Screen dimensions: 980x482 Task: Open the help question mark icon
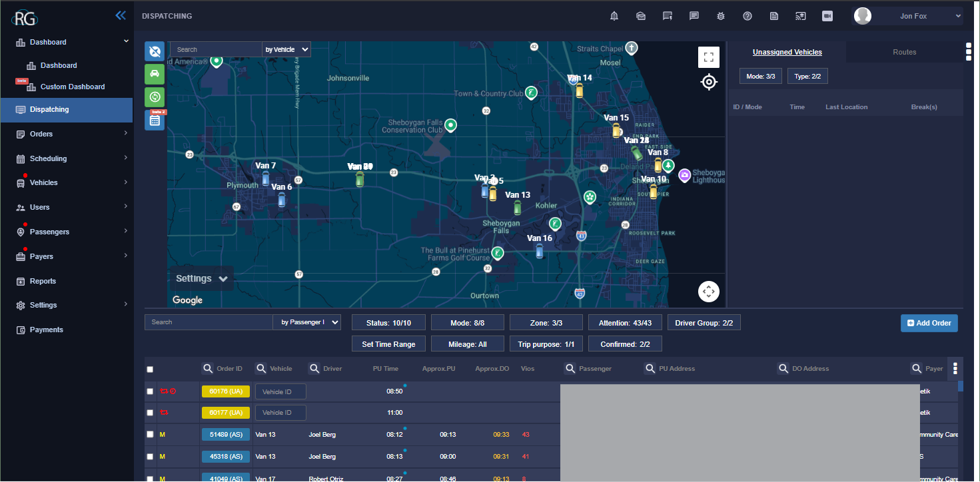[747, 16]
